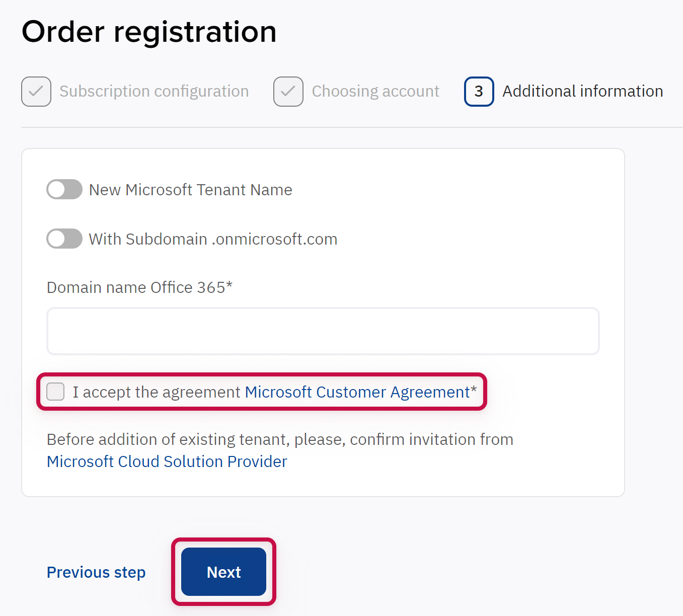Enable the New Microsoft Tenant Name toggle
The width and height of the screenshot is (683, 616).
click(x=64, y=190)
